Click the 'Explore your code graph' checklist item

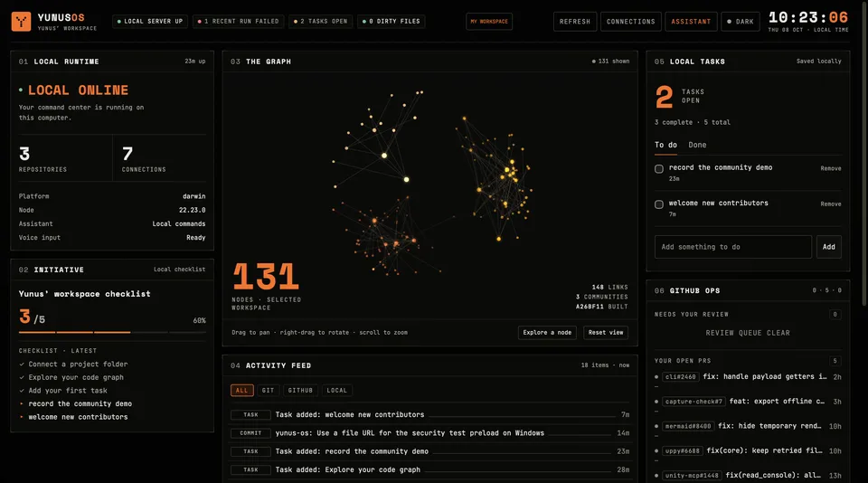coord(76,378)
